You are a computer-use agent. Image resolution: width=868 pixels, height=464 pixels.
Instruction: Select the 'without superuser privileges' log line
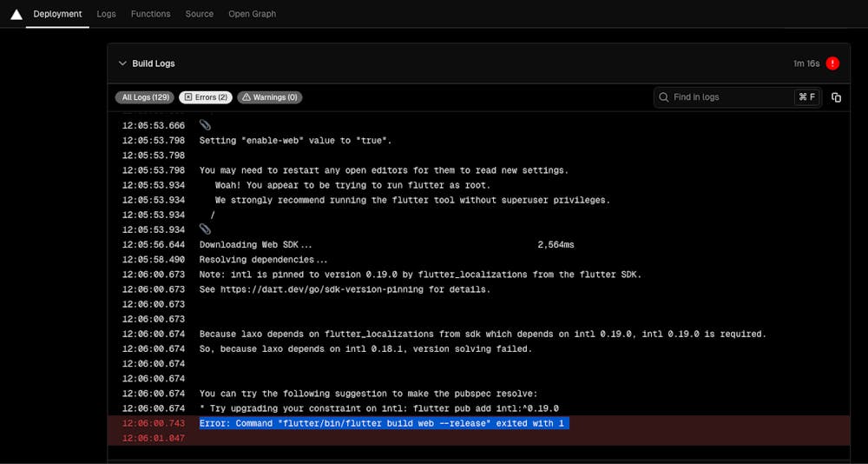click(412, 200)
